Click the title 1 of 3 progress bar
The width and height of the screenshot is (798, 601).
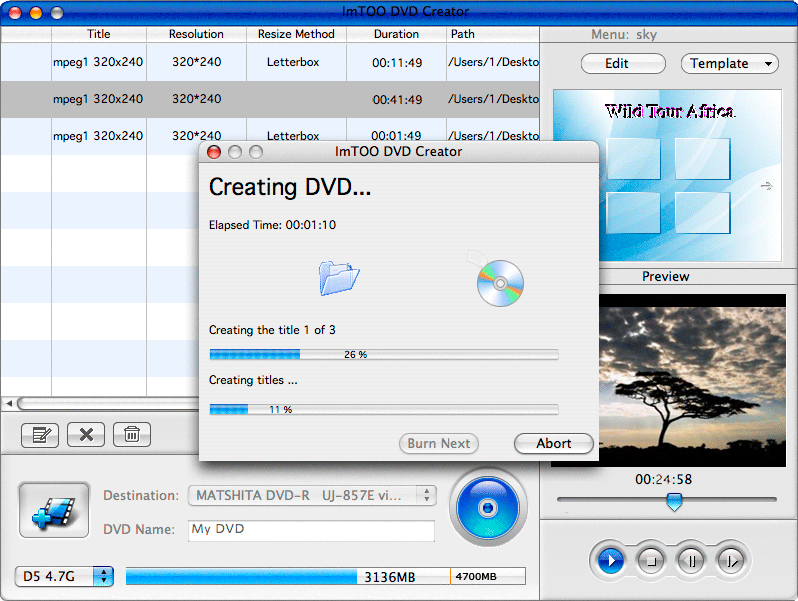pyautogui.click(x=384, y=354)
